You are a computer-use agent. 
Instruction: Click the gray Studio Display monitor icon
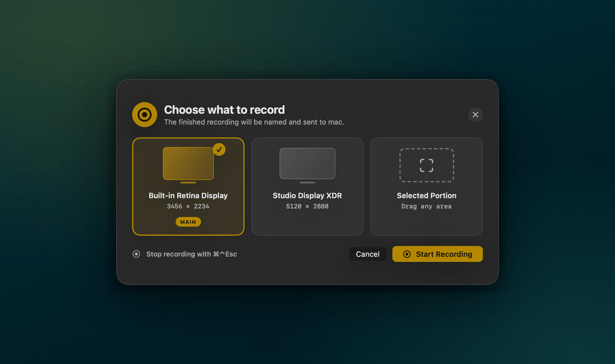[x=307, y=165]
